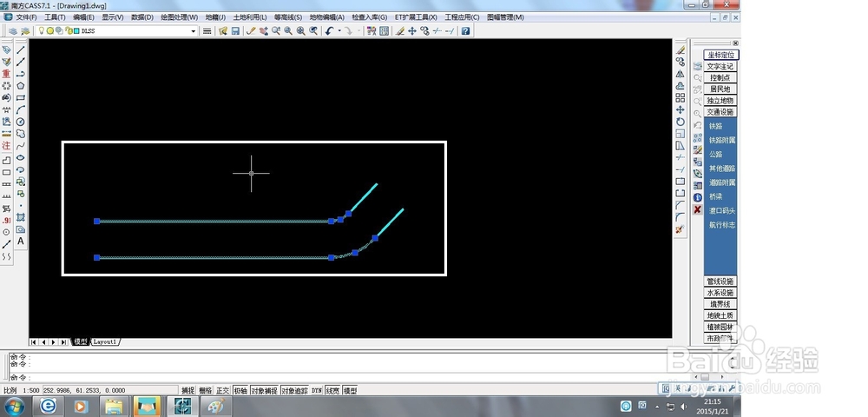Switch to the Layout1 tab
Image resolution: width=868 pixels, height=417 pixels.
(105, 342)
